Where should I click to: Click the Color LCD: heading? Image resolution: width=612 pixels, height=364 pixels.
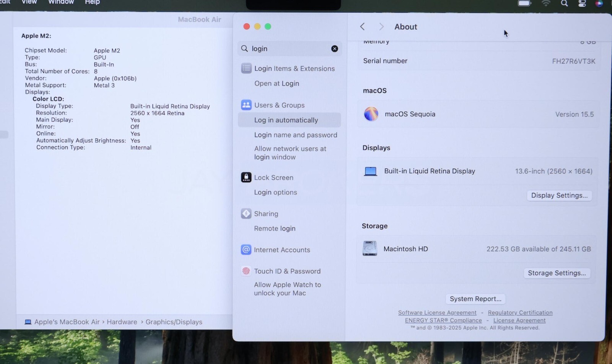[x=48, y=99]
